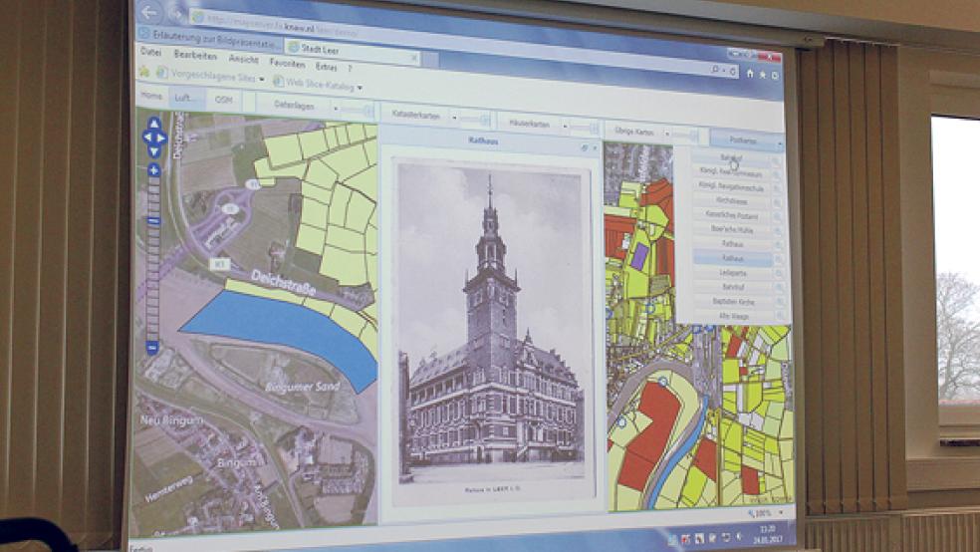980x552 pixels.
Task: Open the browser home page icon
Action: pos(750,73)
